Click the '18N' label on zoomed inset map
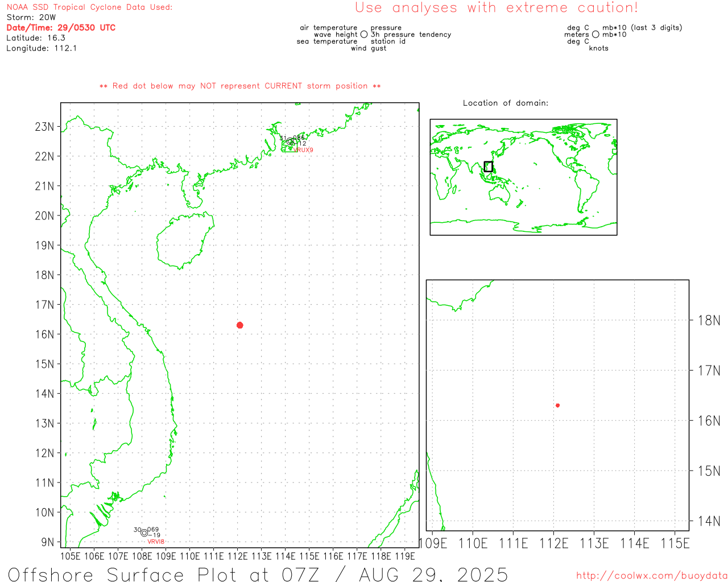 click(x=709, y=321)
